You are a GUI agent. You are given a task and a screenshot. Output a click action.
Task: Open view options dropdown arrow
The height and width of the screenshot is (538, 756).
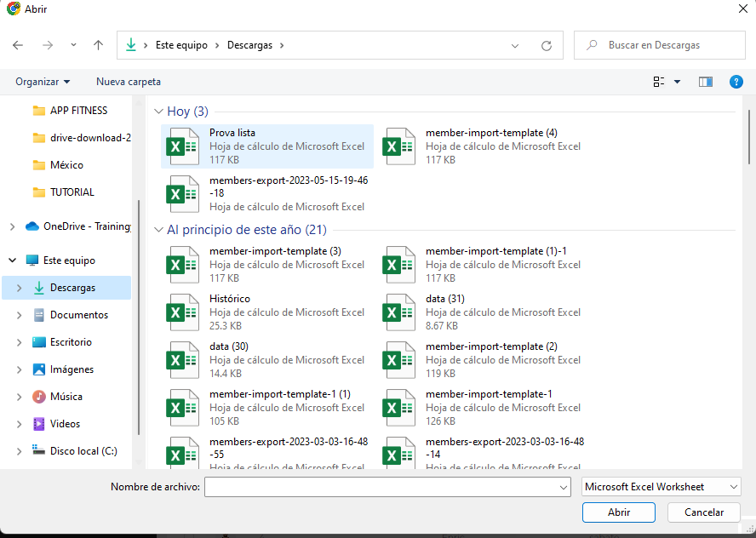coord(677,82)
